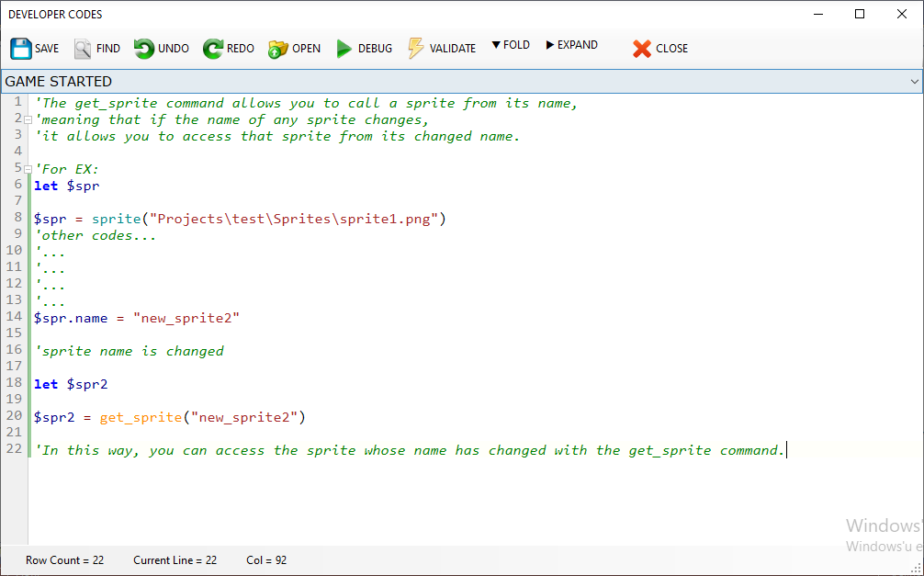Viewport: 924px width, 576px height.
Task: Close the window using the title bar X
Action: [x=902, y=14]
